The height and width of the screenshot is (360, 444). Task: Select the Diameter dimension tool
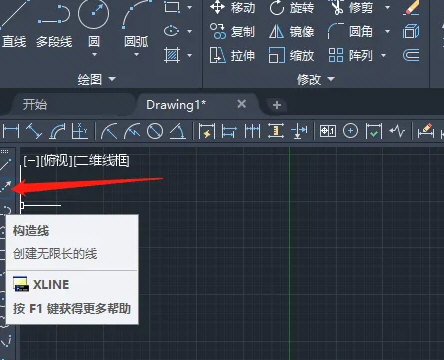tap(155, 131)
